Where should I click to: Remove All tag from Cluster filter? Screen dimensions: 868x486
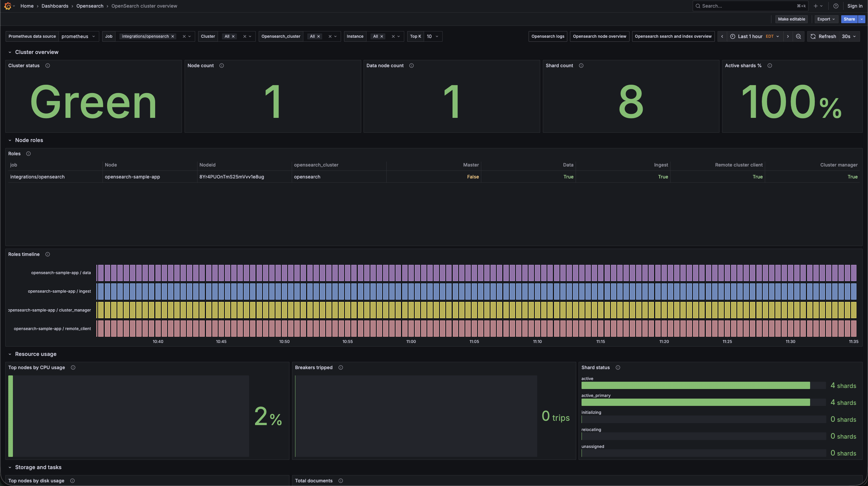click(233, 36)
